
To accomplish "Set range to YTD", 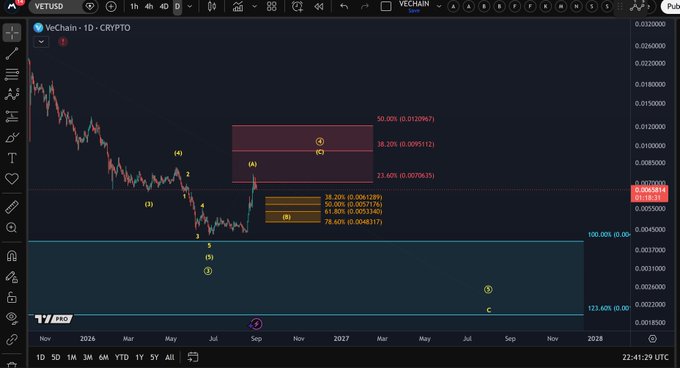I will (x=121, y=357).
